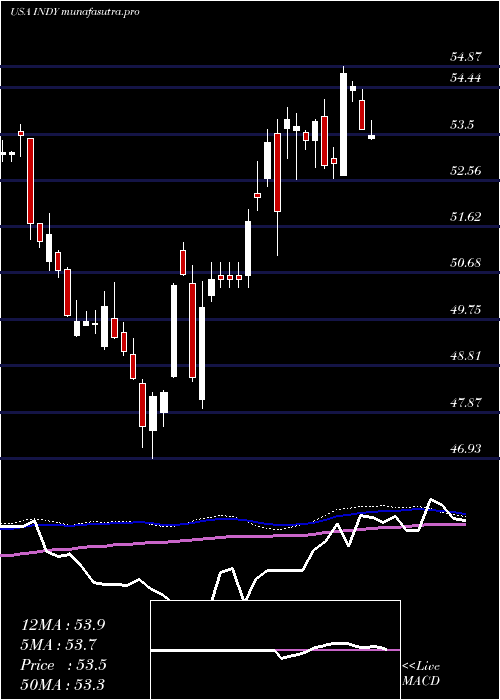Click the 50MA : 53.3 readout
This screenshot has height=700, width=500.
62,684
